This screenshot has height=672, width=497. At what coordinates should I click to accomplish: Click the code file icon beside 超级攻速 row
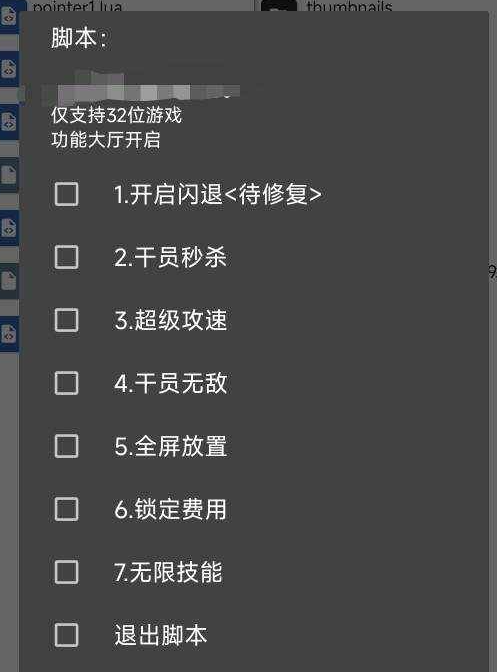coord(9,334)
